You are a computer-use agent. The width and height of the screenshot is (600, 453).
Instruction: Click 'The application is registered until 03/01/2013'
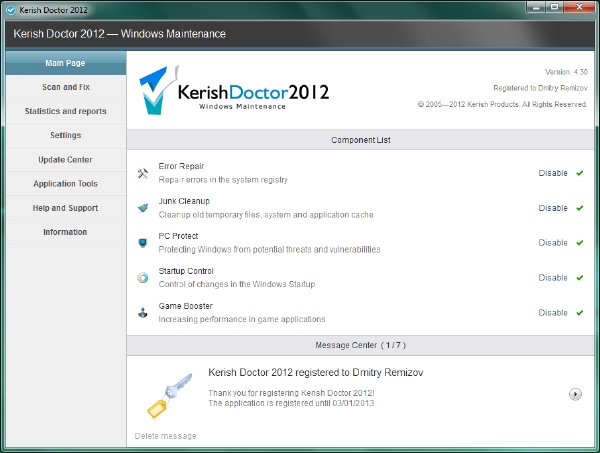click(x=291, y=403)
